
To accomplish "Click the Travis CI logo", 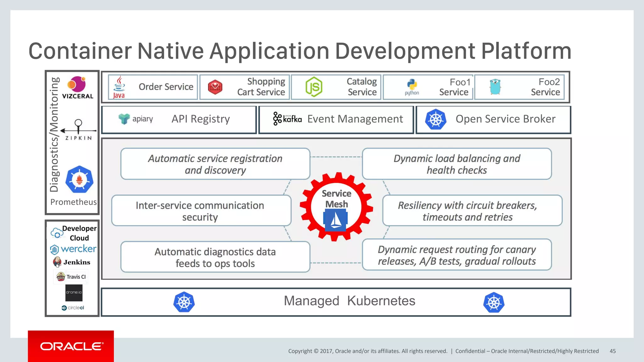I will (71, 277).
